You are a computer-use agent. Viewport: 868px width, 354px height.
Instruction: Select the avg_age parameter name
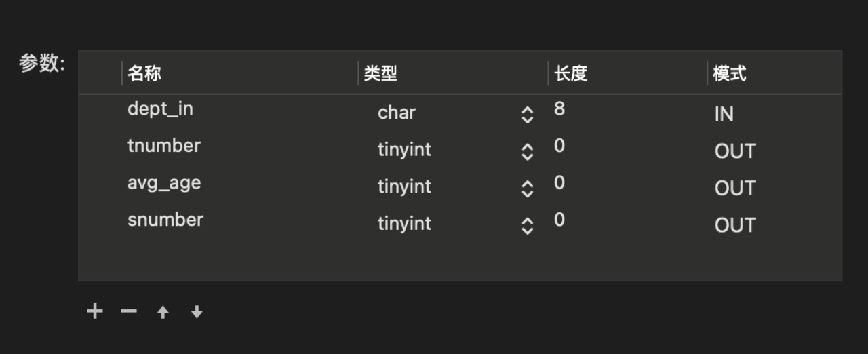pos(164,183)
